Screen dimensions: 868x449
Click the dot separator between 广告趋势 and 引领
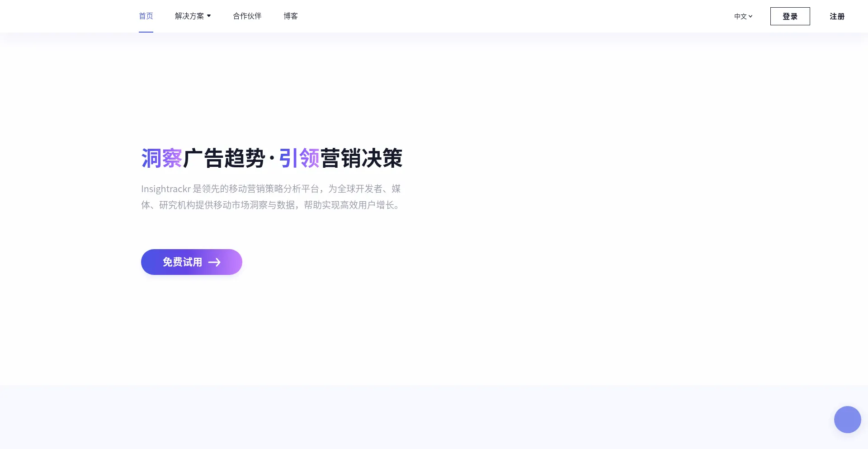pos(272,159)
